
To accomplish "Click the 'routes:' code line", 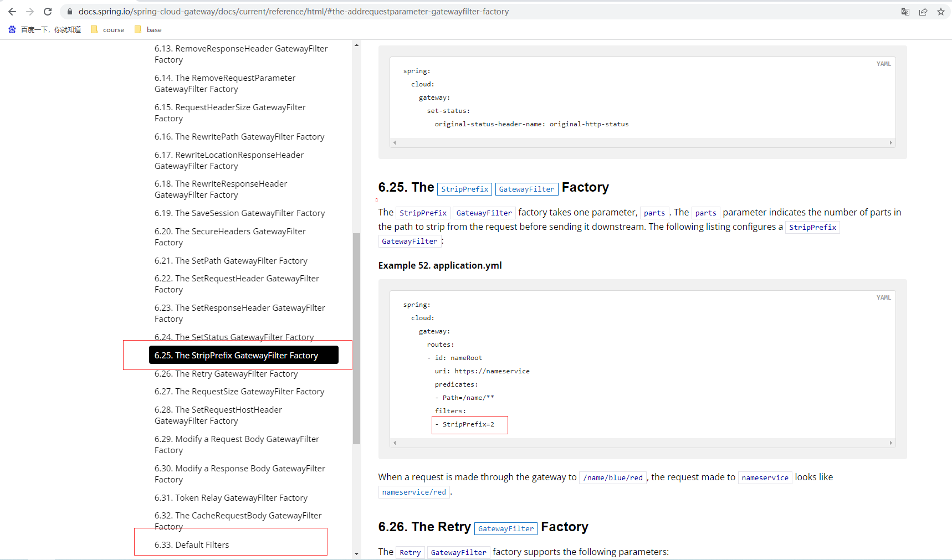I will click(441, 345).
